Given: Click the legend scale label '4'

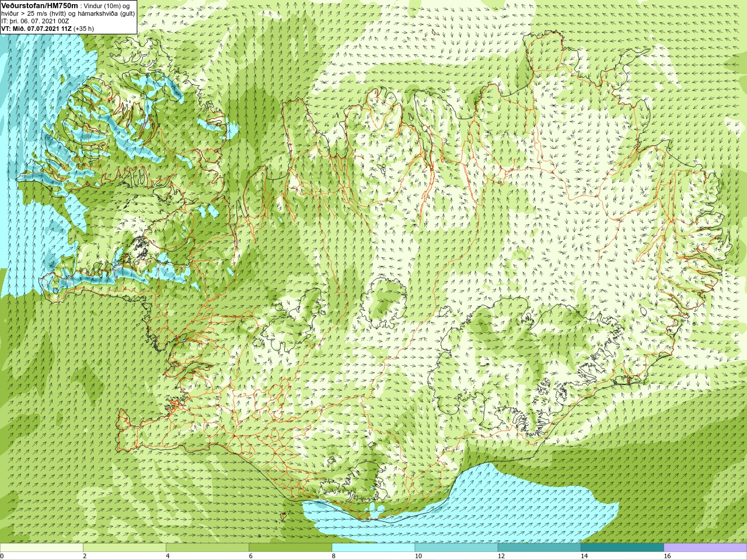Looking at the screenshot, I should [x=167, y=556].
